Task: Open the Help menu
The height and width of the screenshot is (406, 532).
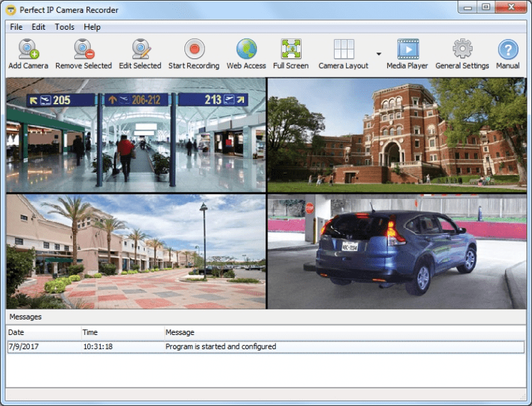Action: [92, 27]
